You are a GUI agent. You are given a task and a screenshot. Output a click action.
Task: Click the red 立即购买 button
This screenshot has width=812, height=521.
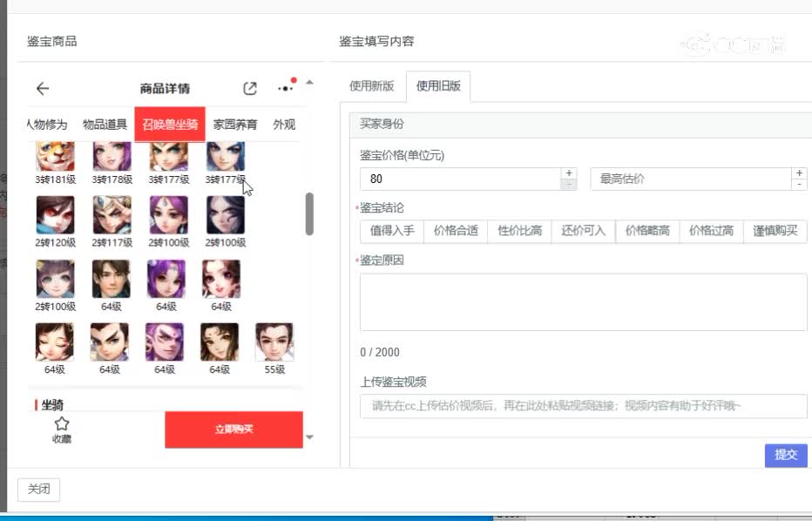click(233, 430)
